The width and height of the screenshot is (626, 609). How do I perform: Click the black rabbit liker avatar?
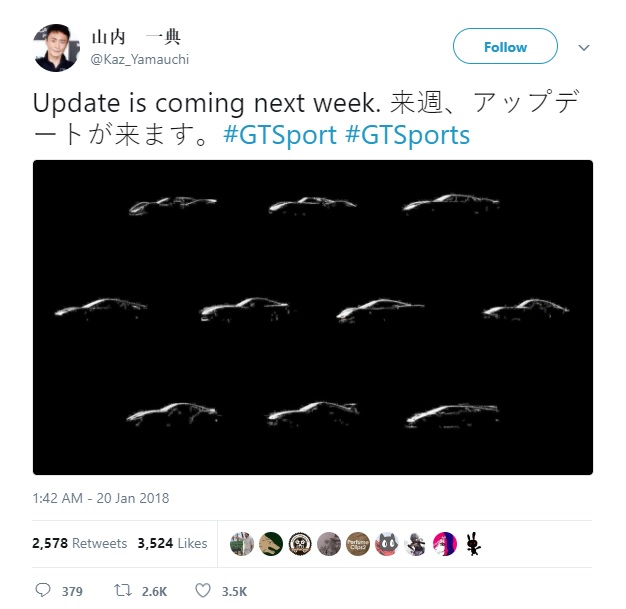pos(473,544)
